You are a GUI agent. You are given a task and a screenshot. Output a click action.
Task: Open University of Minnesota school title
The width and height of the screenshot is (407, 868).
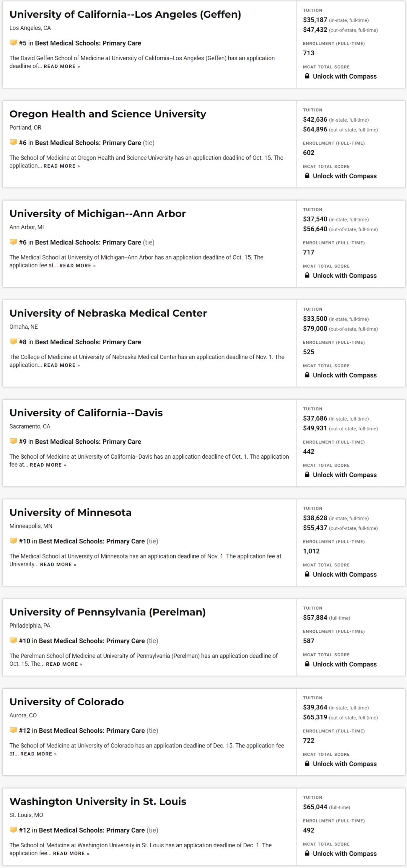coord(70,512)
